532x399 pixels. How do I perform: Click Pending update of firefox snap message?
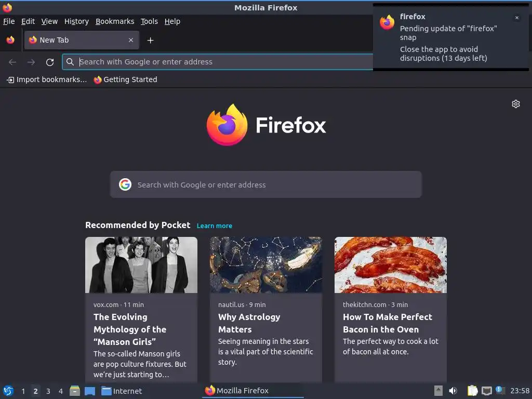tap(448, 33)
